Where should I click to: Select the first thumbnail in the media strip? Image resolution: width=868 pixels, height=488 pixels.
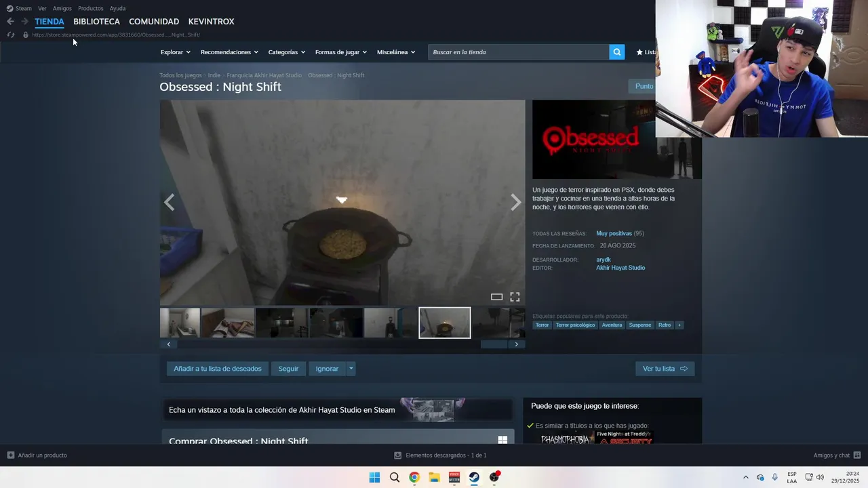click(x=180, y=323)
